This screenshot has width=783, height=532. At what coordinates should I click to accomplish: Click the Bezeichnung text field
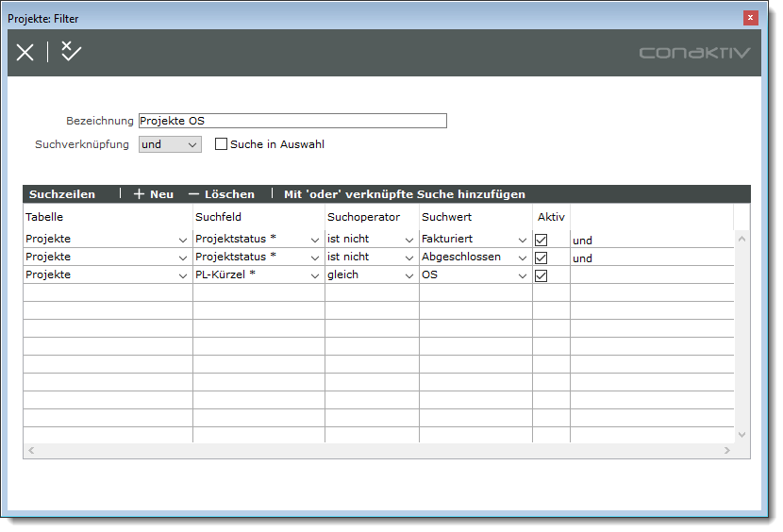click(x=292, y=121)
